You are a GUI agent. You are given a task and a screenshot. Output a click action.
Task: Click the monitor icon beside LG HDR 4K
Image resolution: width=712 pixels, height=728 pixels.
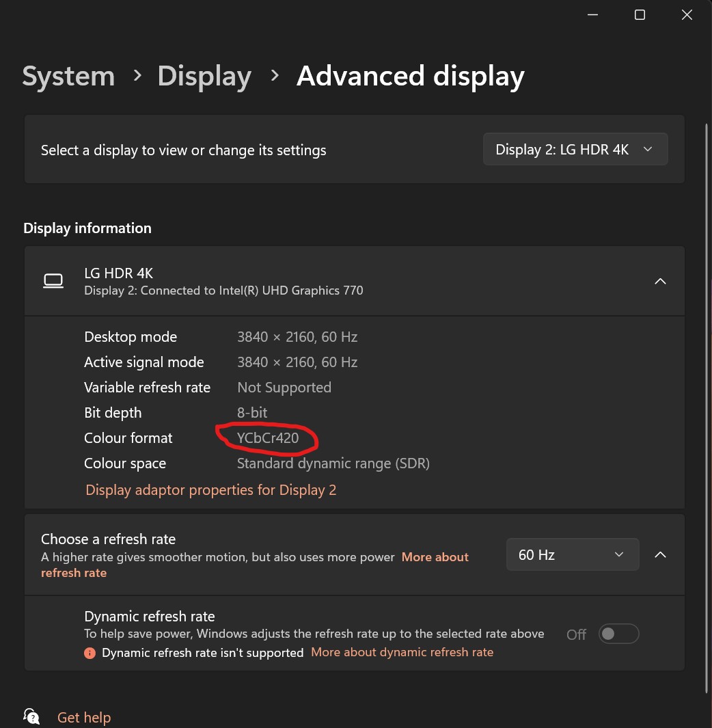click(x=53, y=280)
